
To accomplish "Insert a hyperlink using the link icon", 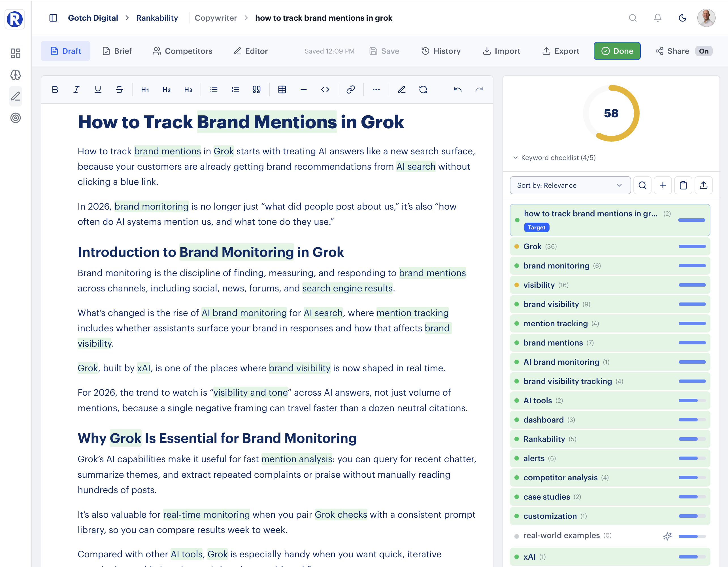I will pos(350,89).
